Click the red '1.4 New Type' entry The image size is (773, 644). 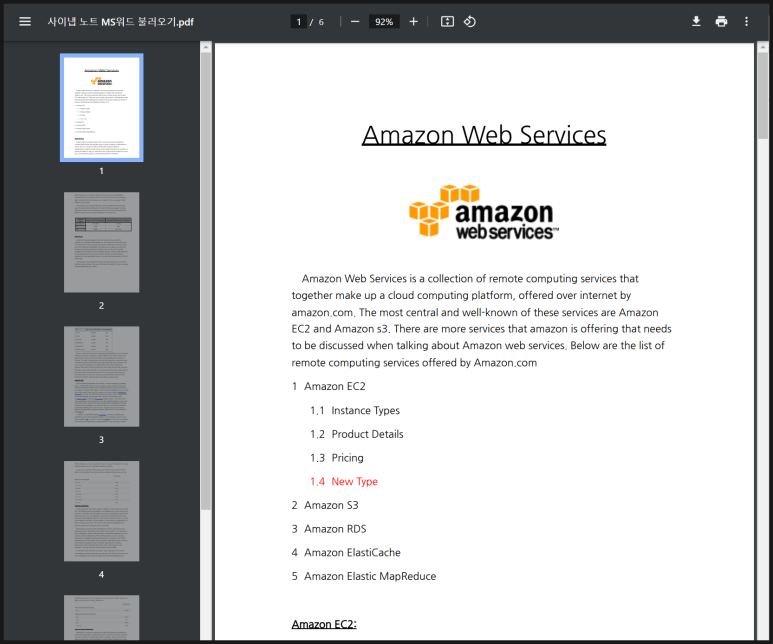[344, 481]
